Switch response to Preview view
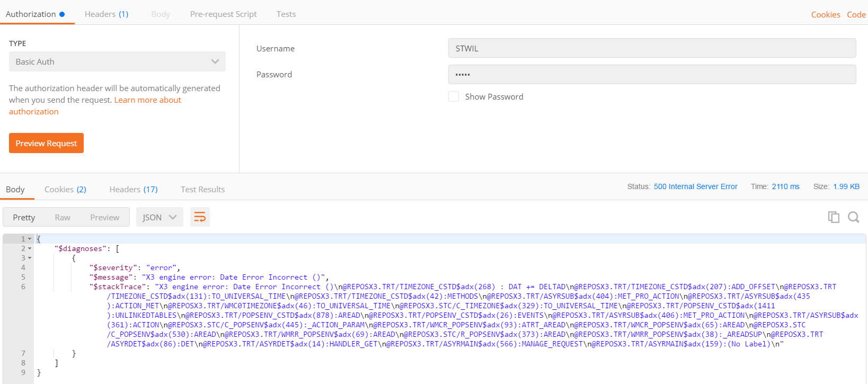 (104, 217)
